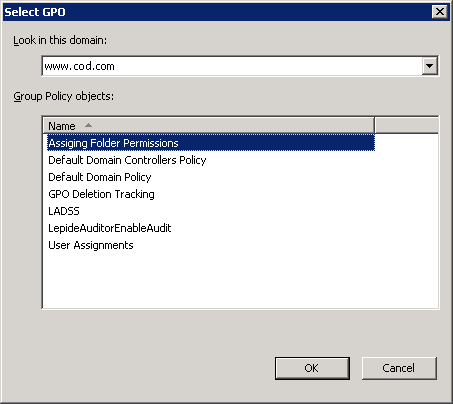
Task: Open the domain dropdown arrow
Action: [430, 66]
